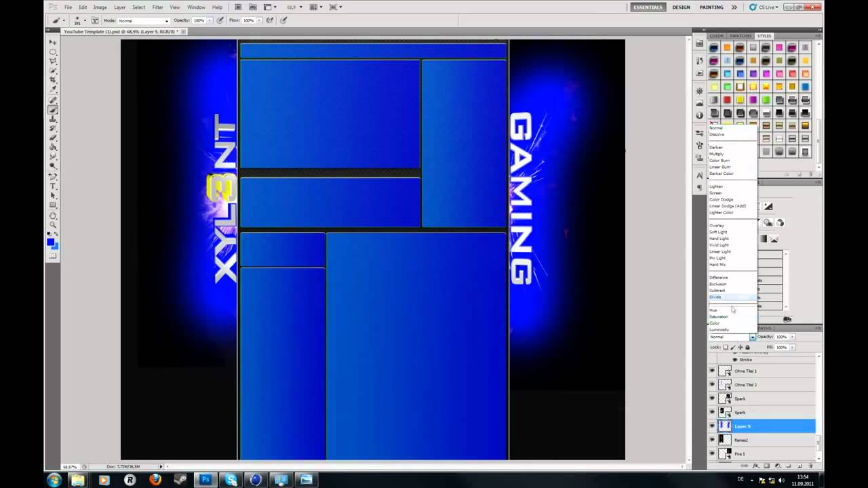Switch to the Color tab

(x=717, y=36)
